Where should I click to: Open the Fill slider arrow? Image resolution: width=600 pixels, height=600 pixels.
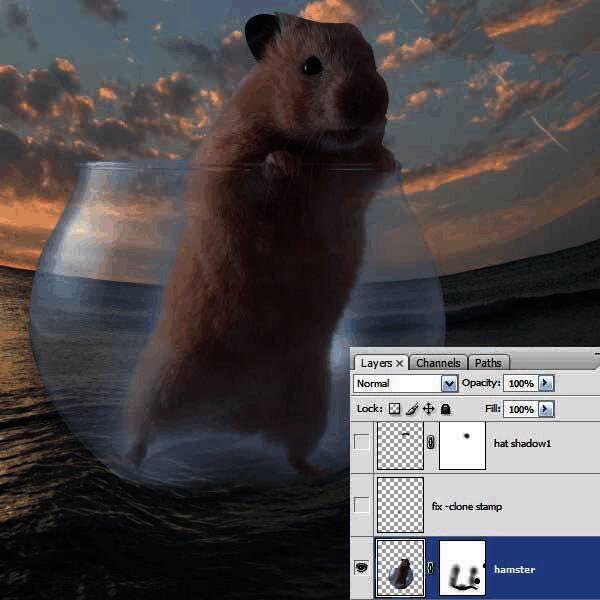coord(545,409)
